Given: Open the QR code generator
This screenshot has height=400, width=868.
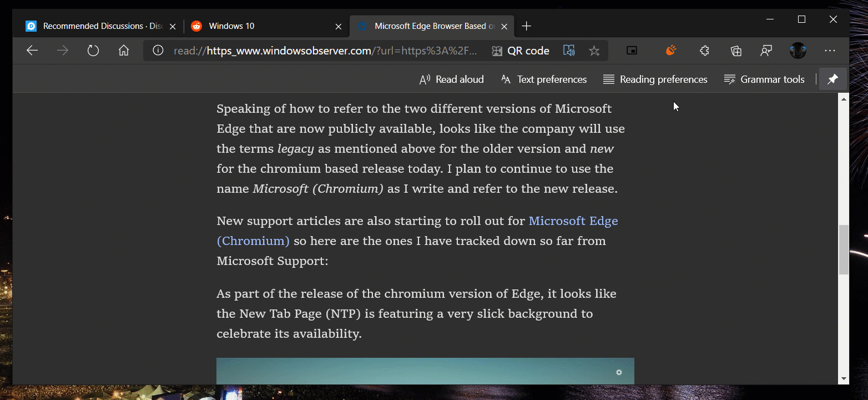Looking at the screenshot, I should coord(521,51).
